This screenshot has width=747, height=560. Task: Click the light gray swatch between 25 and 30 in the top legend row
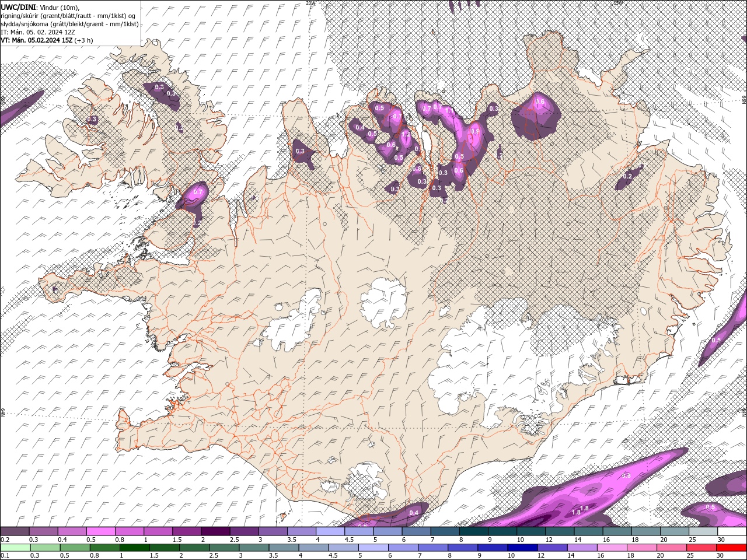(703, 531)
